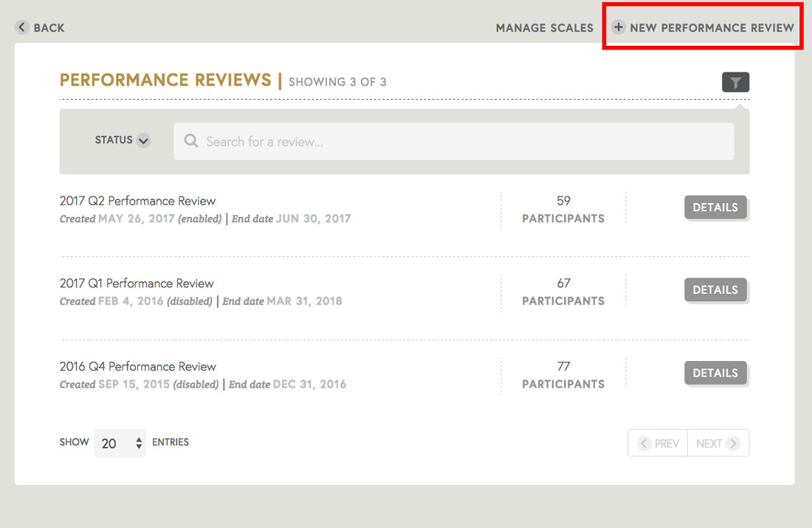
Task: Open MANAGE SCALES
Action: point(544,27)
